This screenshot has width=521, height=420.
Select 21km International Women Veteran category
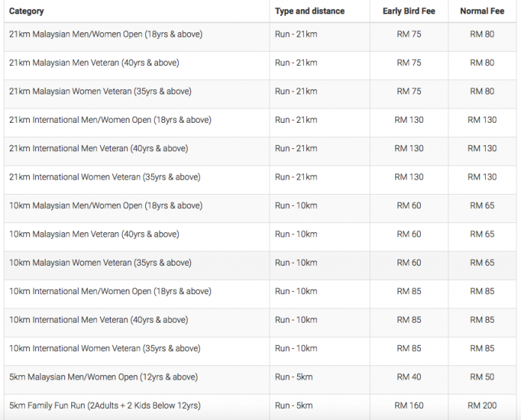[105, 177]
